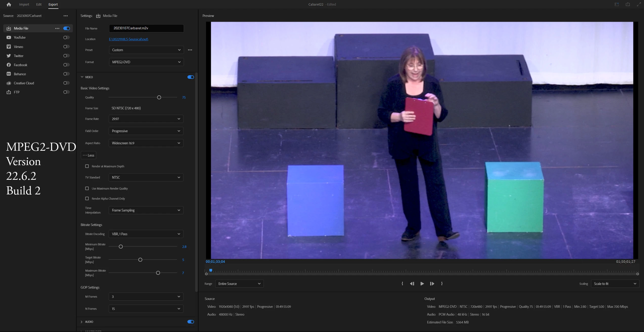Screen dimensions: 644x332
Task: Enable the YouTube destination toggle
Action: click(66, 37)
